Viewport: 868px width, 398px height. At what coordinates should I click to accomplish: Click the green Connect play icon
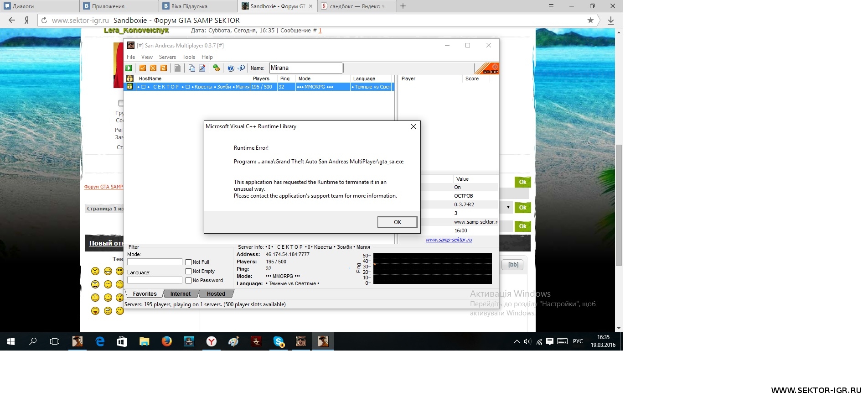[129, 68]
